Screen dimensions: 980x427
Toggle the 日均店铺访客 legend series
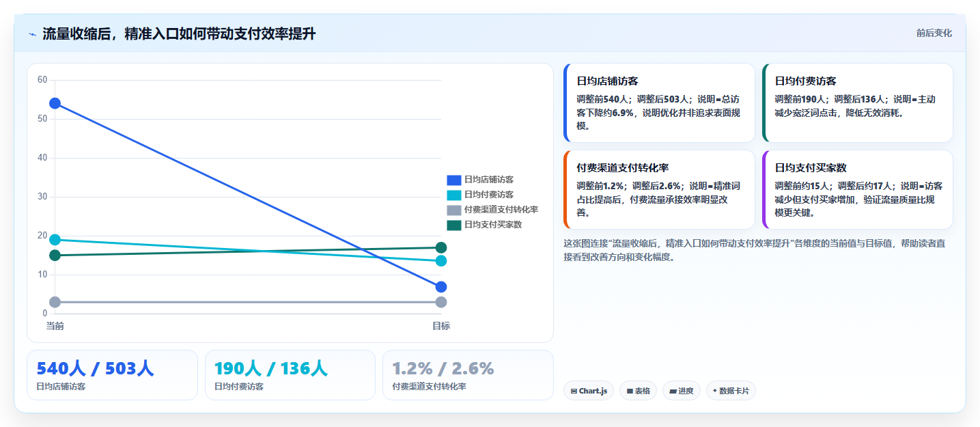(480, 180)
